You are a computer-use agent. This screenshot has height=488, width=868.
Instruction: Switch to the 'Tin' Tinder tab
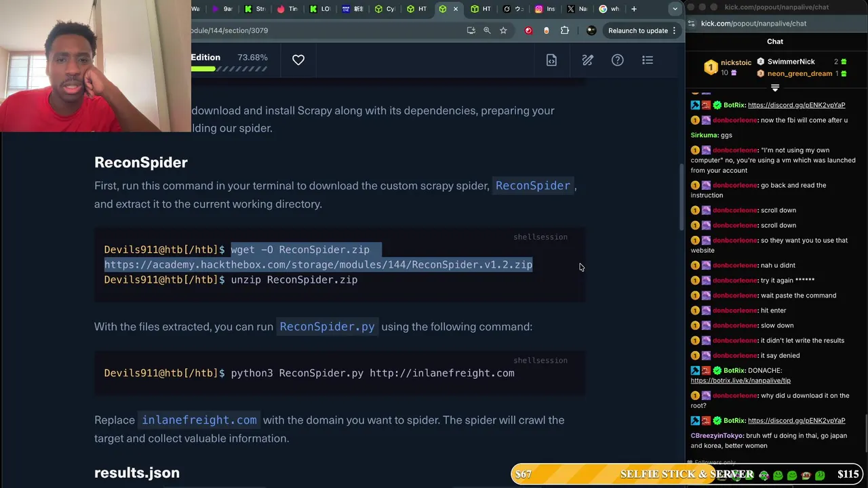(x=287, y=9)
